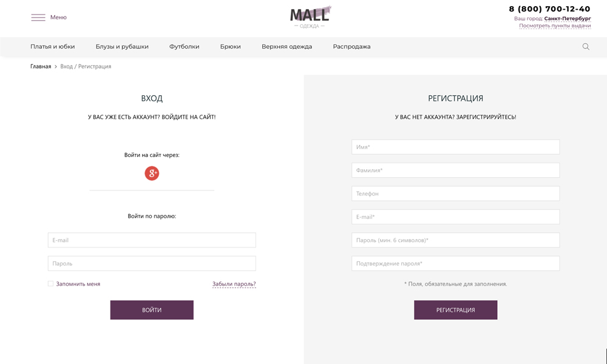This screenshot has width=607, height=364.
Task: Sign in via the Google+ icon
Action: click(x=152, y=174)
